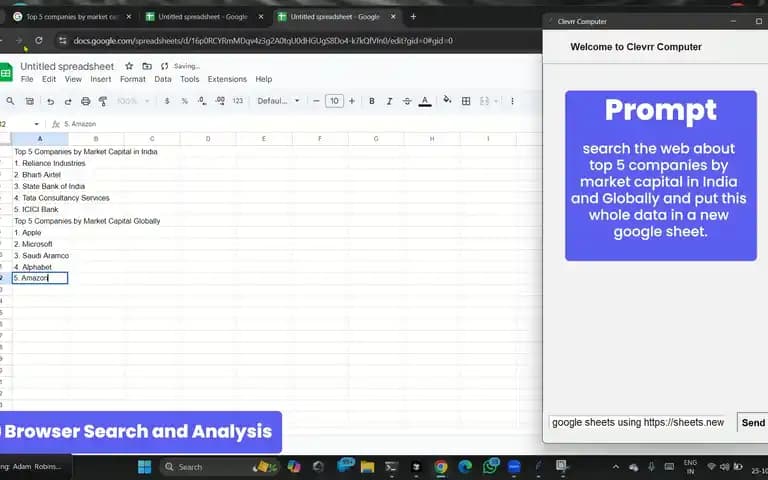Viewport: 768px width, 480px height.
Task: Open the Edit menu
Action: pyautogui.click(x=49, y=79)
